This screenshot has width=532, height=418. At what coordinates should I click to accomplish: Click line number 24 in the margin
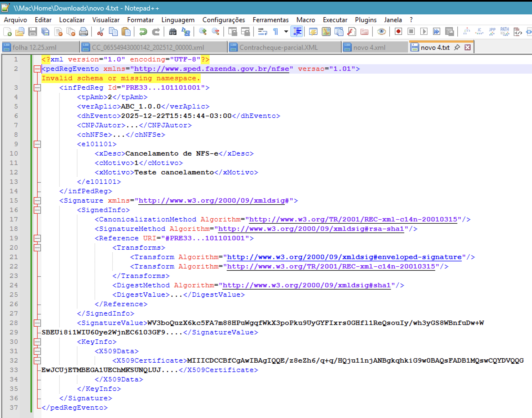tap(14, 285)
